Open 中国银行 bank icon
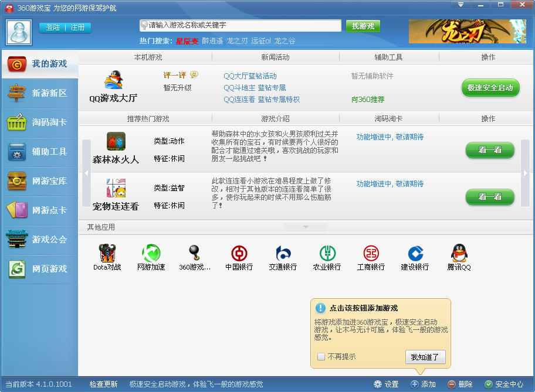 click(239, 253)
